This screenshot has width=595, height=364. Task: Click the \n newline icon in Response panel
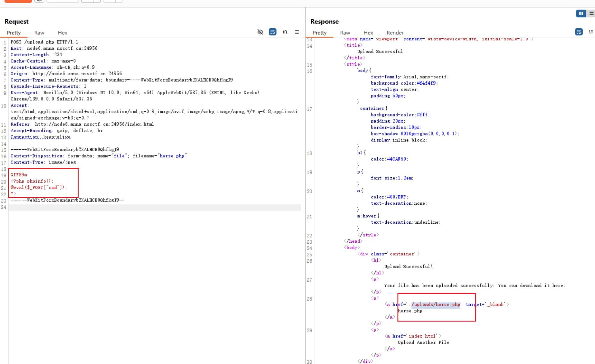pyautogui.click(x=591, y=32)
